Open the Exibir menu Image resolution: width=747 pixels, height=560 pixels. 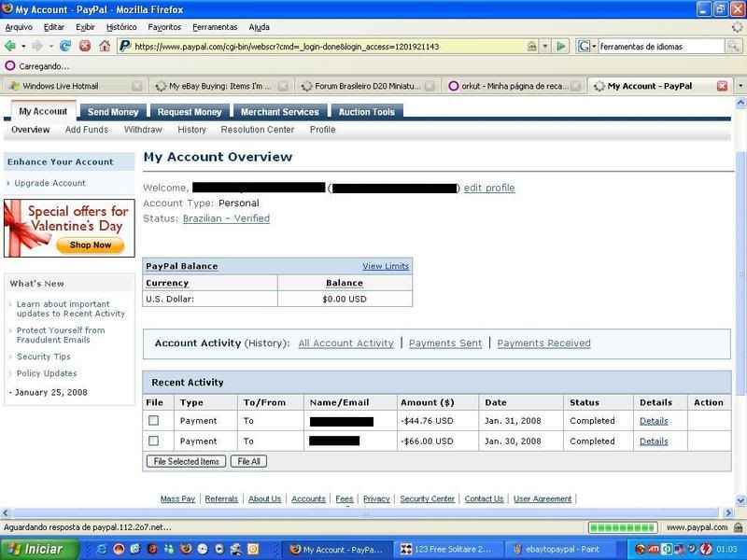coord(85,27)
